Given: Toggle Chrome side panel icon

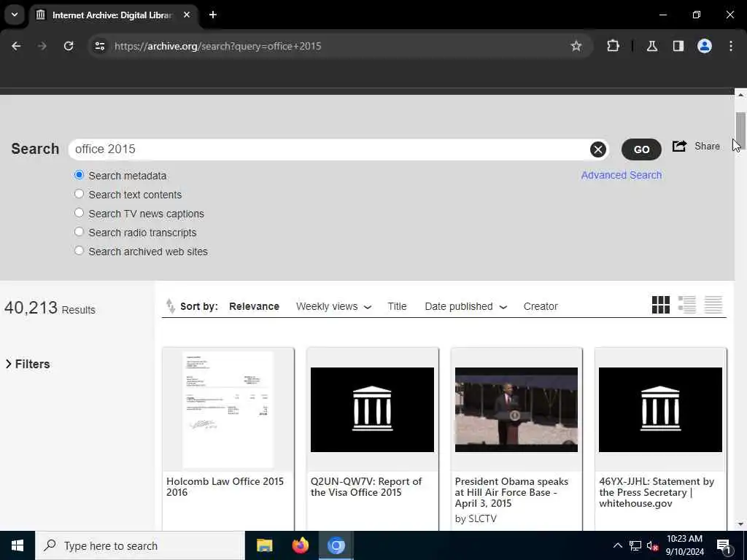Looking at the screenshot, I should 678,46.
